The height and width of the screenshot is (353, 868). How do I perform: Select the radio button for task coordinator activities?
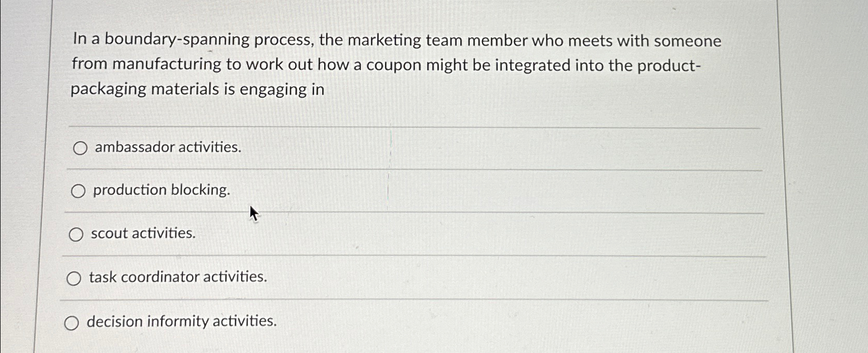tap(74, 278)
